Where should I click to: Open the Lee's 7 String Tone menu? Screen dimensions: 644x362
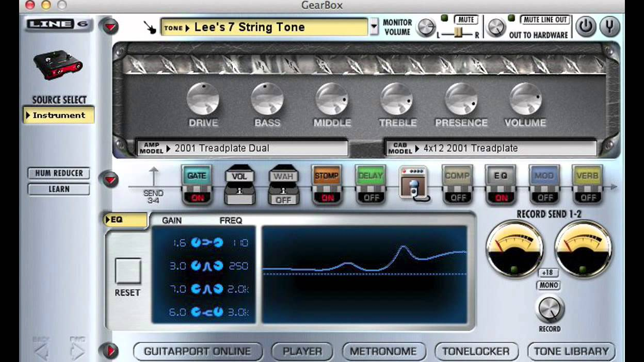tap(264, 27)
